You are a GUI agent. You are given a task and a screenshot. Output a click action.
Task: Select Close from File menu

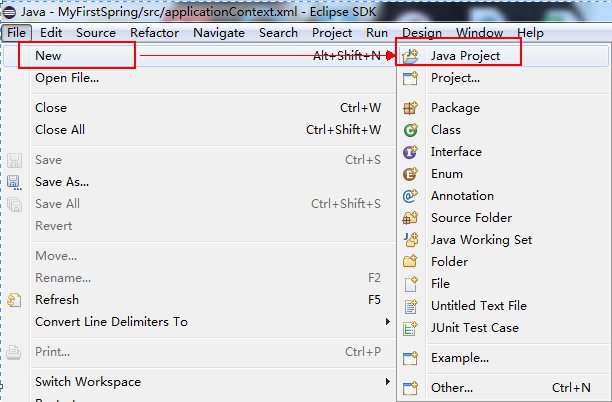[199, 108]
